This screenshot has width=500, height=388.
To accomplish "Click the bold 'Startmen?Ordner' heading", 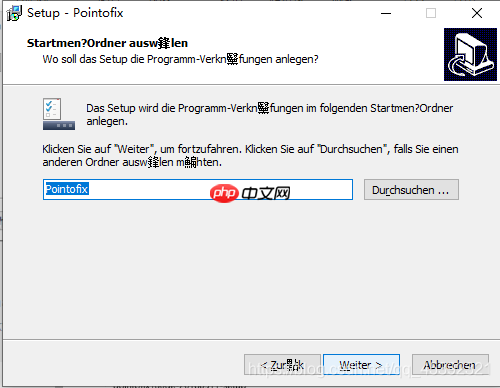I will (x=107, y=43).
